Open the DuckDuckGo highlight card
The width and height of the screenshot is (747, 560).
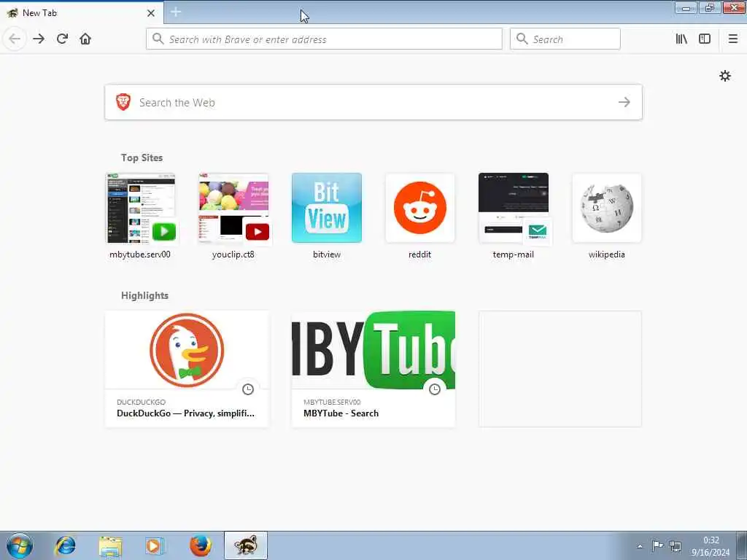[187, 369]
